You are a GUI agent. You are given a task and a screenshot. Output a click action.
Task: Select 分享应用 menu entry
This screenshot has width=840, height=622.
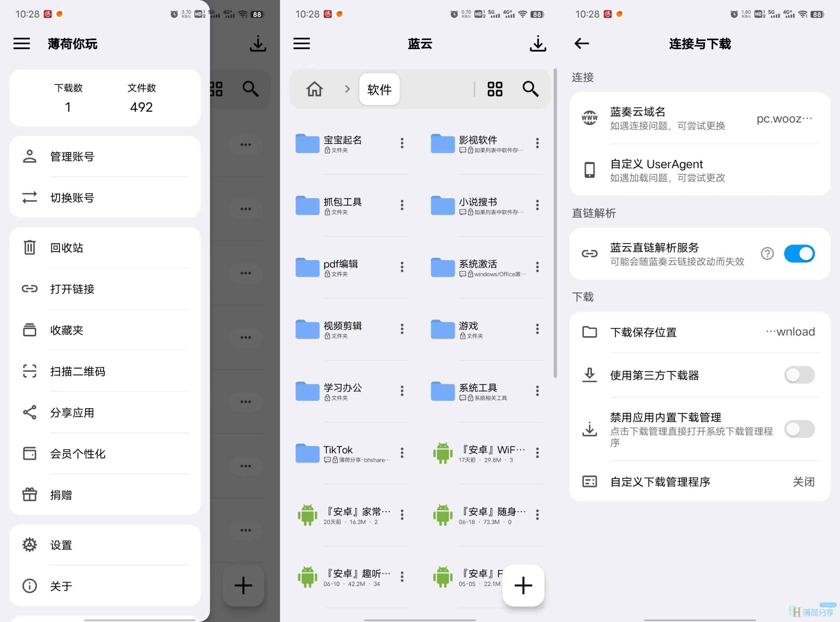tap(105, 412)
